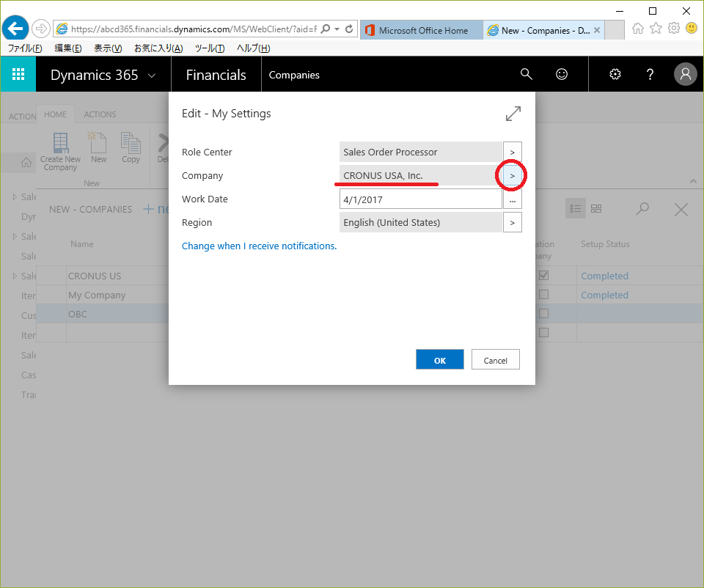Open a new blank browser tab
Screen dimensions: 704x588
click(x=615, y=30)
